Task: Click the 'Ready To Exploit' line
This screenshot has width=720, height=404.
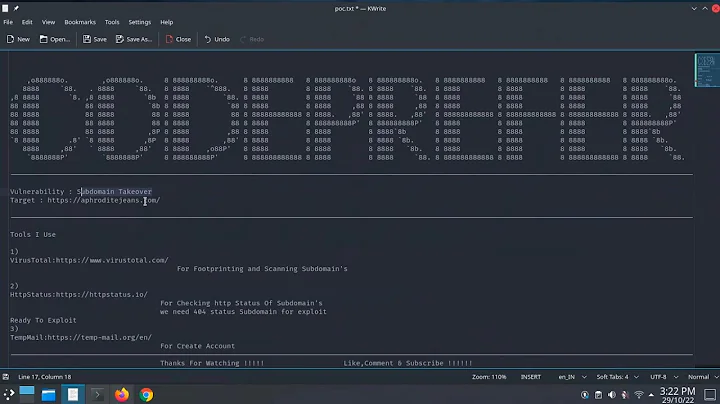Action: [x=44, y=320]
